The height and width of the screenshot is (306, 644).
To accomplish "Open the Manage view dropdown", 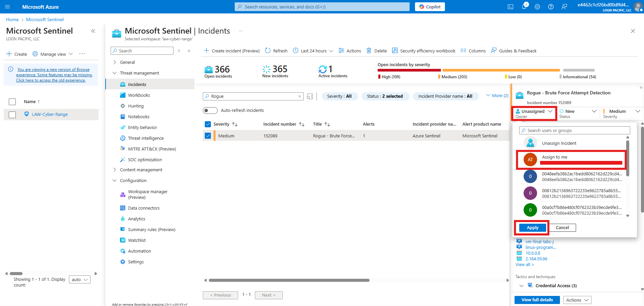I will [x=52, y=54].
